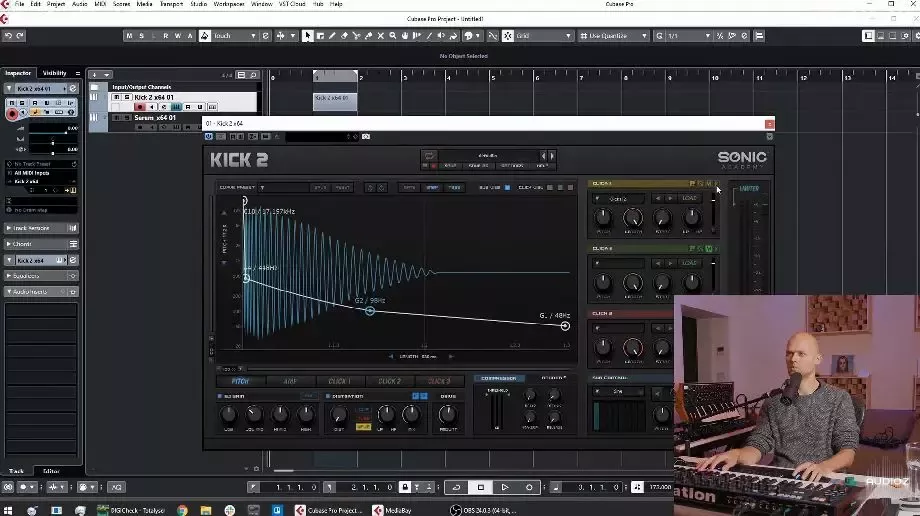Open the Studio menu
Image resolution: width=920 pixels, height=516 pixels.
click(198, 4)
